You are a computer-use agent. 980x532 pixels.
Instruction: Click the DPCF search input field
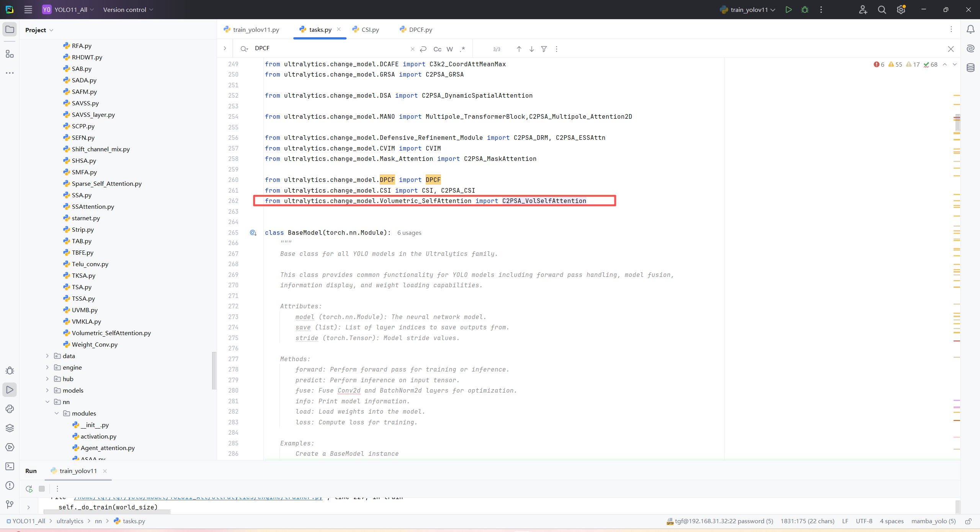[x=329, y=48]
